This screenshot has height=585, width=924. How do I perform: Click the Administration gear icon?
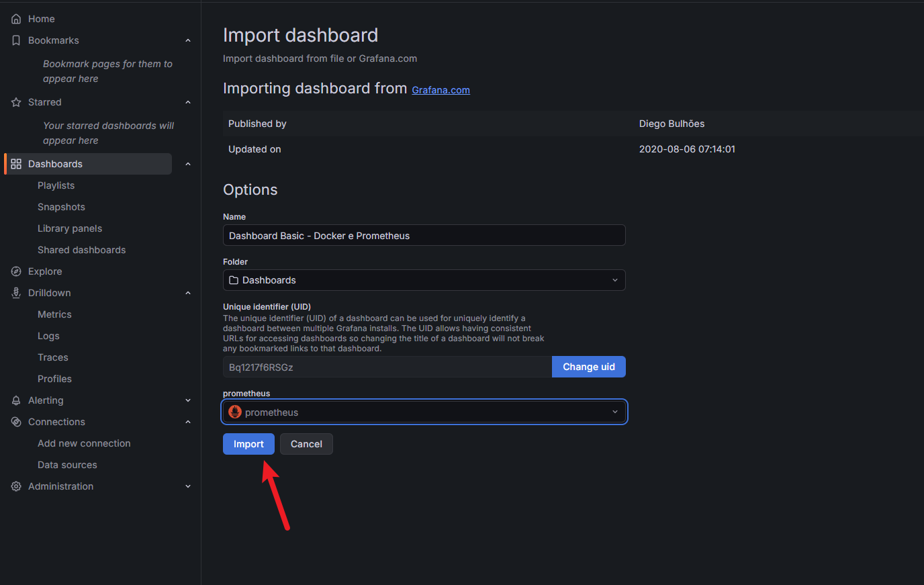tap(16, 486)
